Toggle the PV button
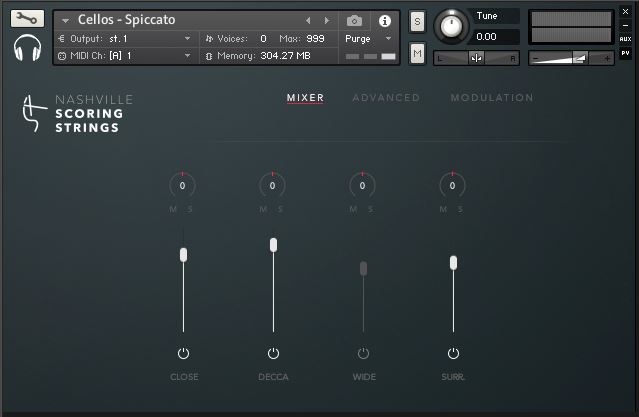 [x=625, y=53]
